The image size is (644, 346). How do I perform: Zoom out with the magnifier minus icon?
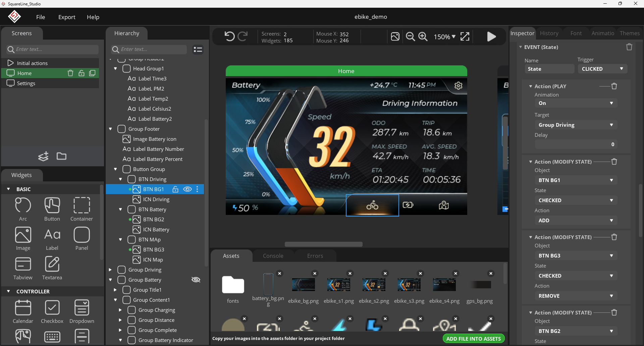pos(410,37)
